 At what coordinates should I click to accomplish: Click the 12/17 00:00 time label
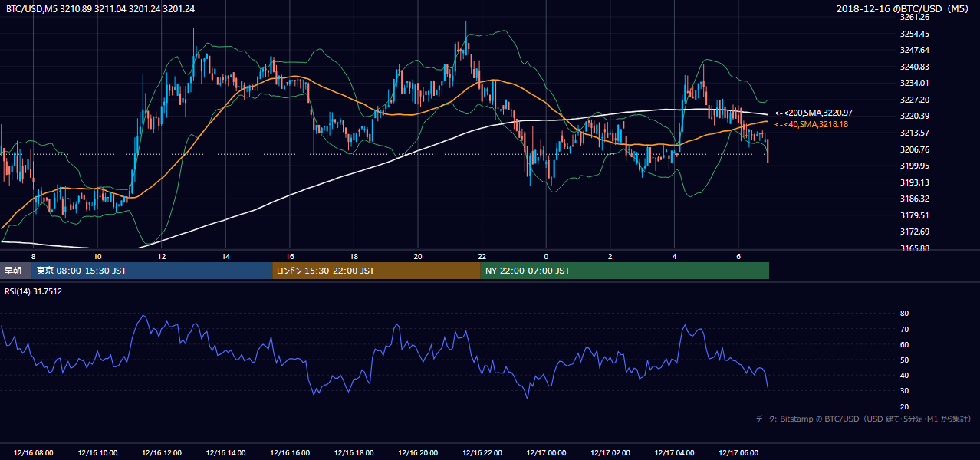(x=546, y=453)
